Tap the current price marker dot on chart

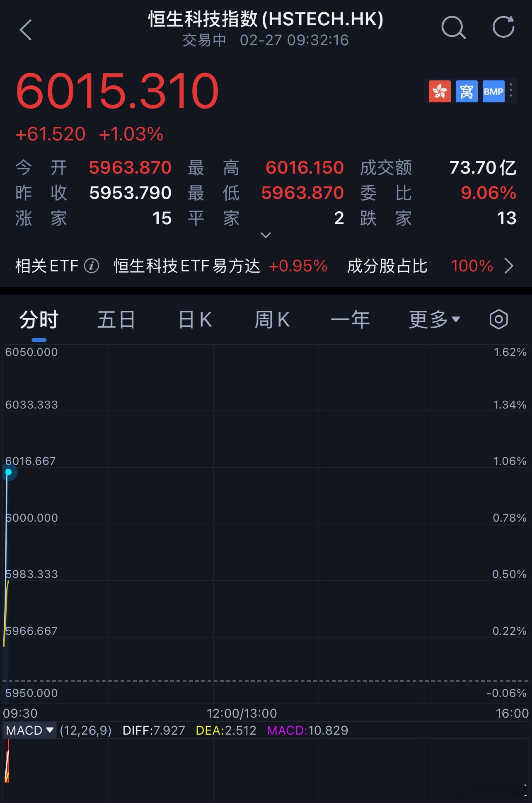tap(8, 472)
